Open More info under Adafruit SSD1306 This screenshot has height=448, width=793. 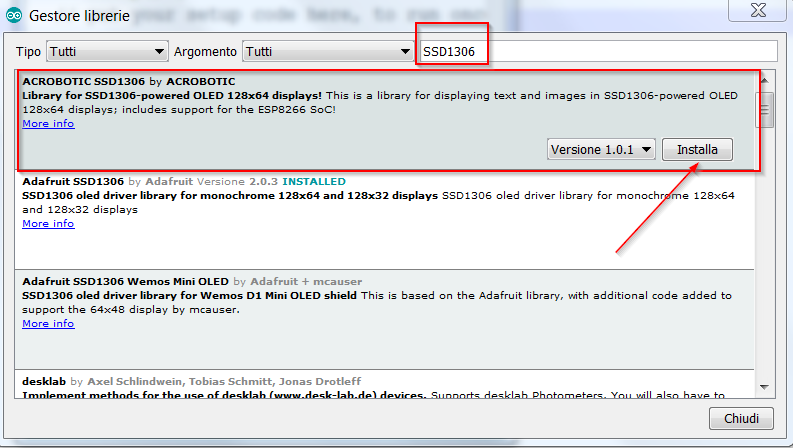[x=48, y=224]
